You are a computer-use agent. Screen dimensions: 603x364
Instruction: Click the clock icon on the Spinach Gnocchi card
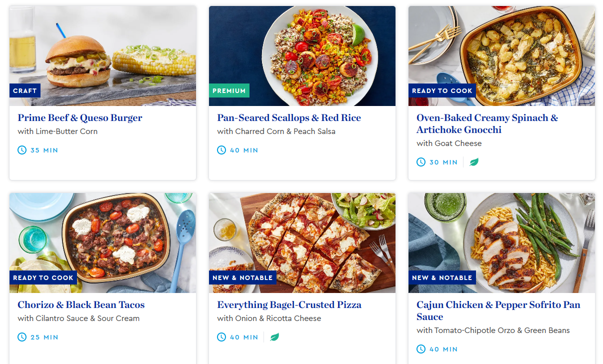[420, 161]
